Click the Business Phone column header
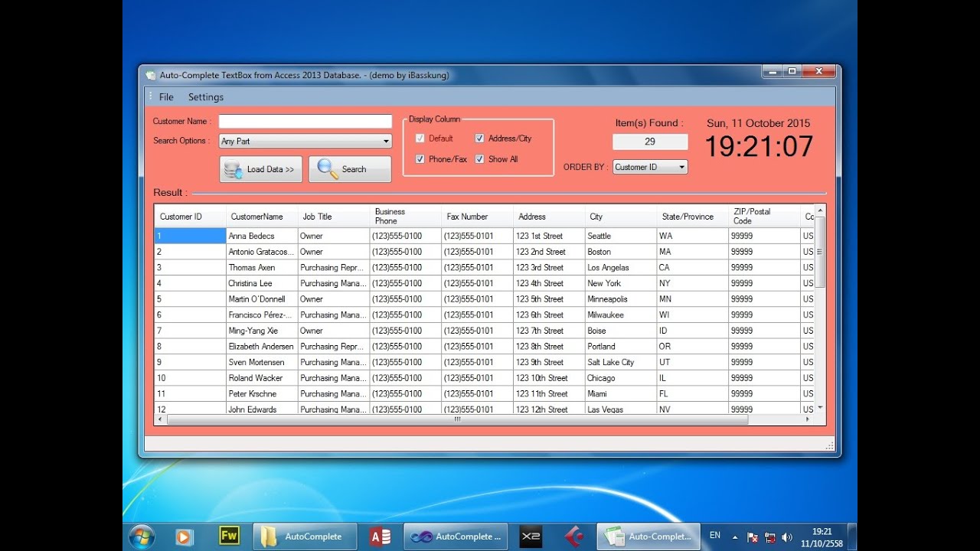980x551 pixels. click(406, 217)
